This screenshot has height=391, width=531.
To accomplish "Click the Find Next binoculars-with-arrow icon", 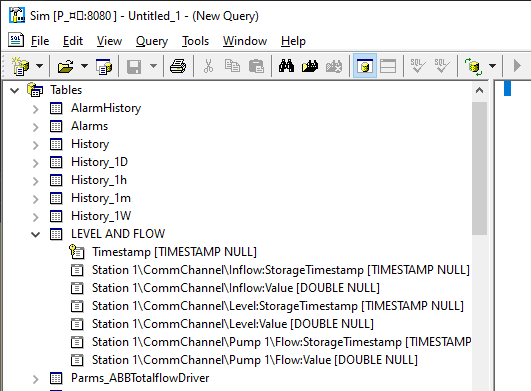I will (x=310, y=66).
